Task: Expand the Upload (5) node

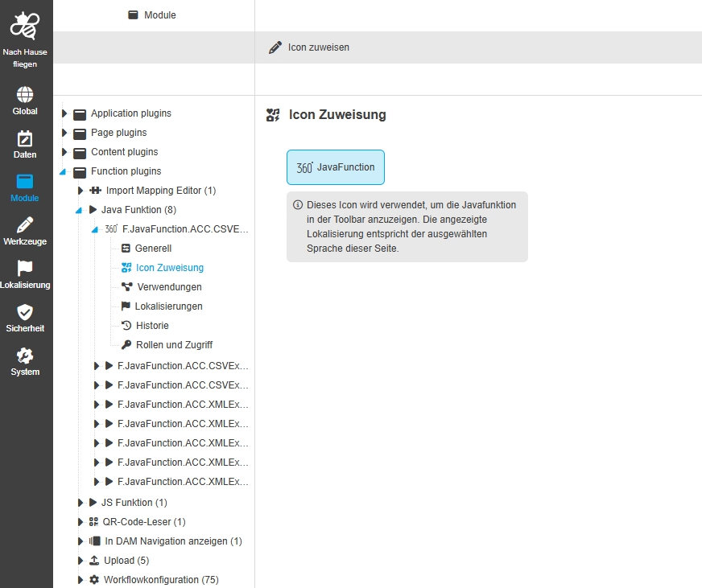Action: [x=81, y=561]
